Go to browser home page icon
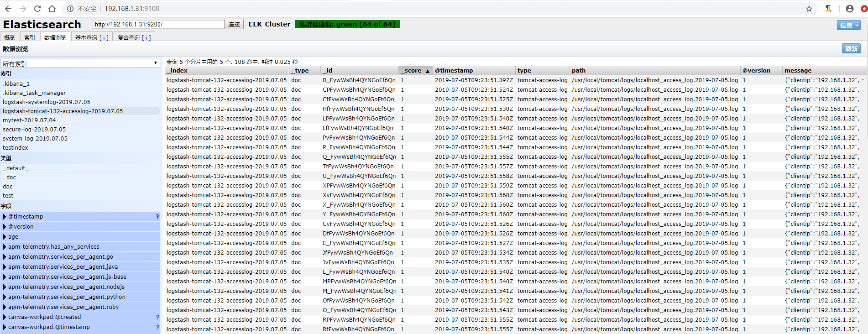Image resolution: width=868 pixels, height=334 pixels. 52,9
